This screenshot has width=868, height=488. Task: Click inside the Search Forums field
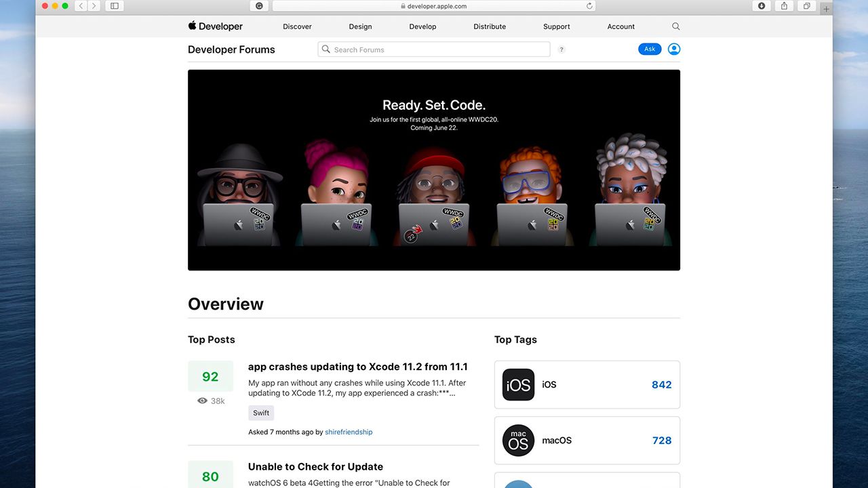(434, 49)
